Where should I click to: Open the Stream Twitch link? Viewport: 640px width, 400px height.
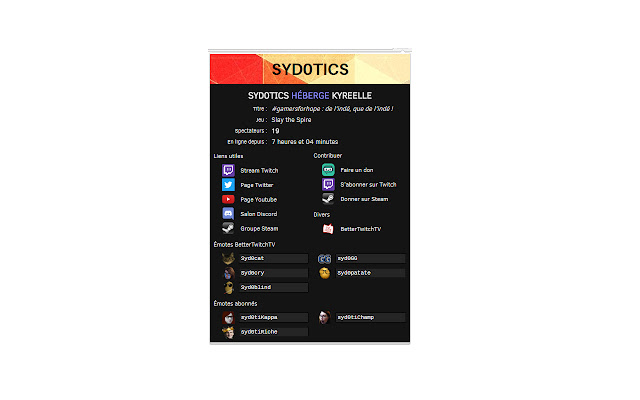click(x=259, y=171)
